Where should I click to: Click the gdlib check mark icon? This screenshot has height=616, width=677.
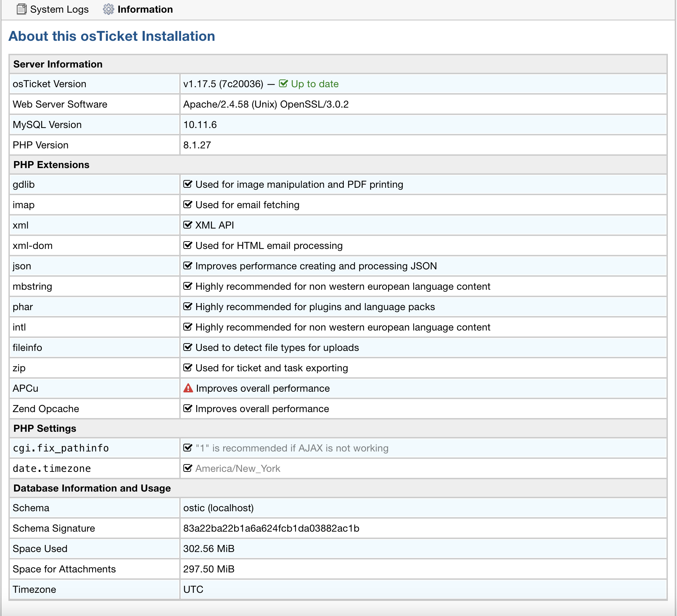(x=188, y=184)
